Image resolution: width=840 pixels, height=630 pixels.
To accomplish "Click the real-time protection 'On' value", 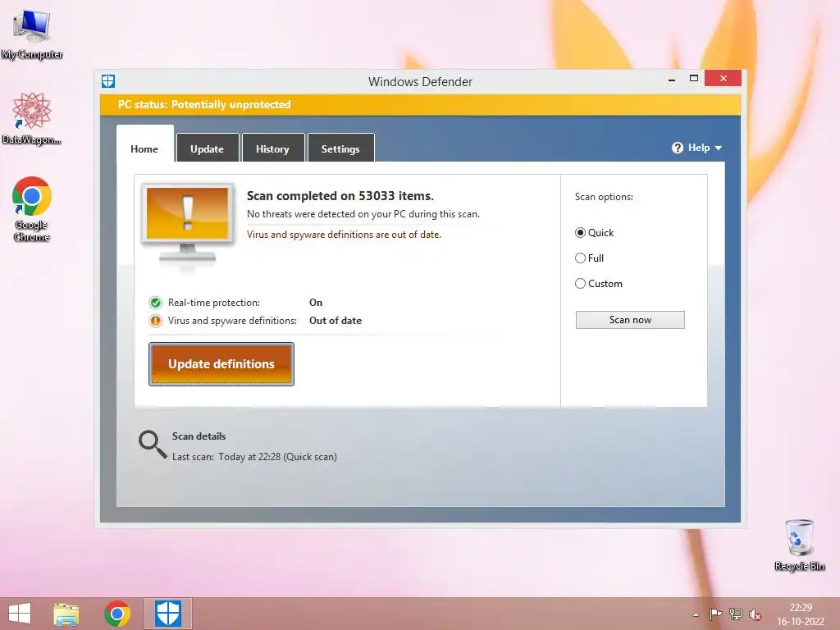I will pos(316,303).
